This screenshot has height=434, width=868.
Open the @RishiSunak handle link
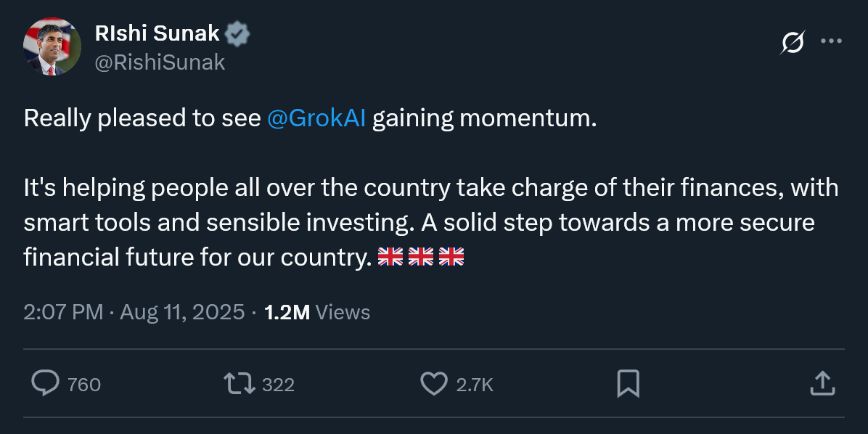160,63
